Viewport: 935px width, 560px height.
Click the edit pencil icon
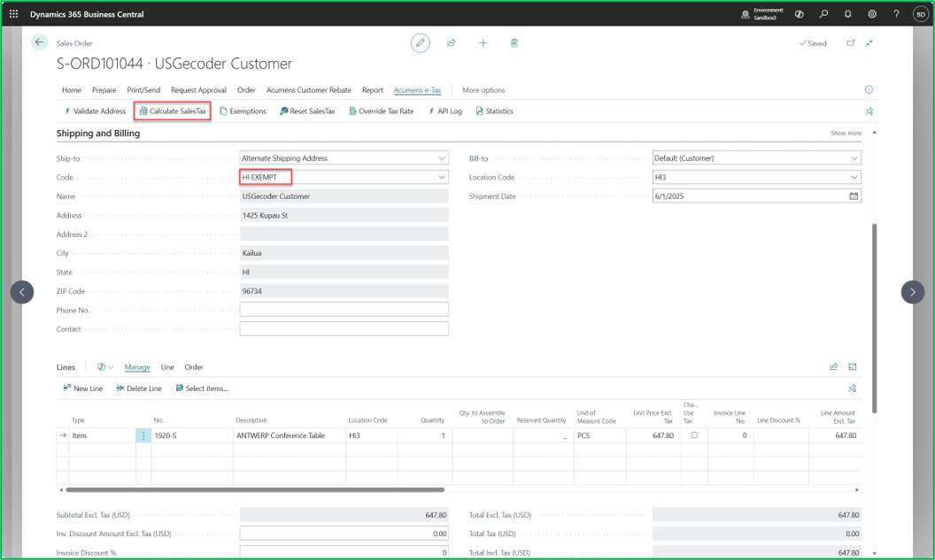421,42
